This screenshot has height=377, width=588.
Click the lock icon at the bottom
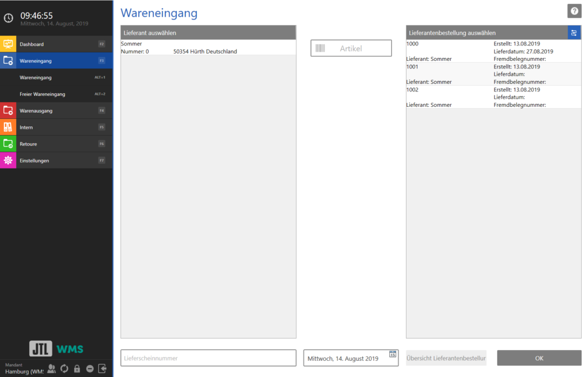click(77, 369)
